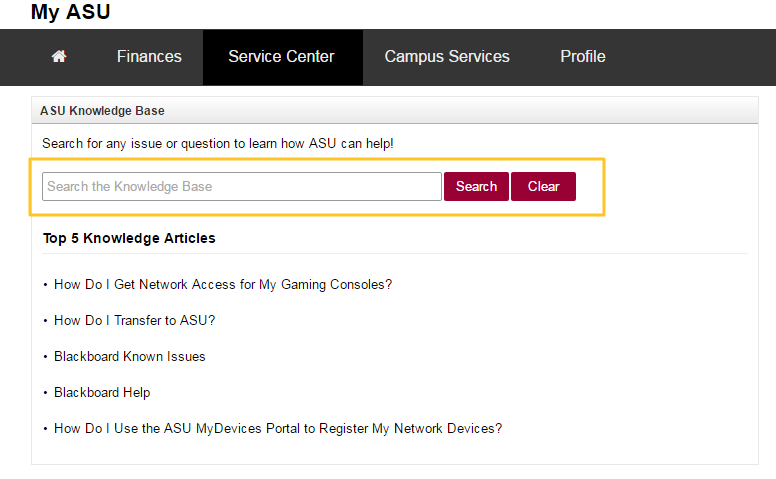Open the ASU MyDevices Portal article
The image size is (776, 479).
278,429
